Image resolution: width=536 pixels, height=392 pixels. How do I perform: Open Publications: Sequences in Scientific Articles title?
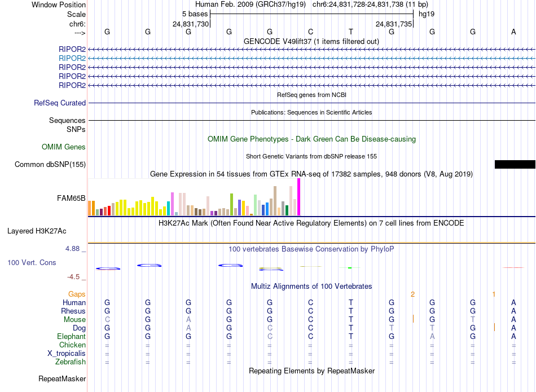tap(311, 112)
